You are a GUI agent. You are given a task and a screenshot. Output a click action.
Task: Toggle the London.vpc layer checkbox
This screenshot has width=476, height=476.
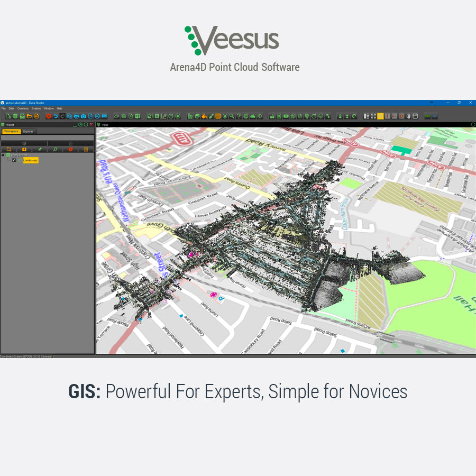tap(14, 160)
